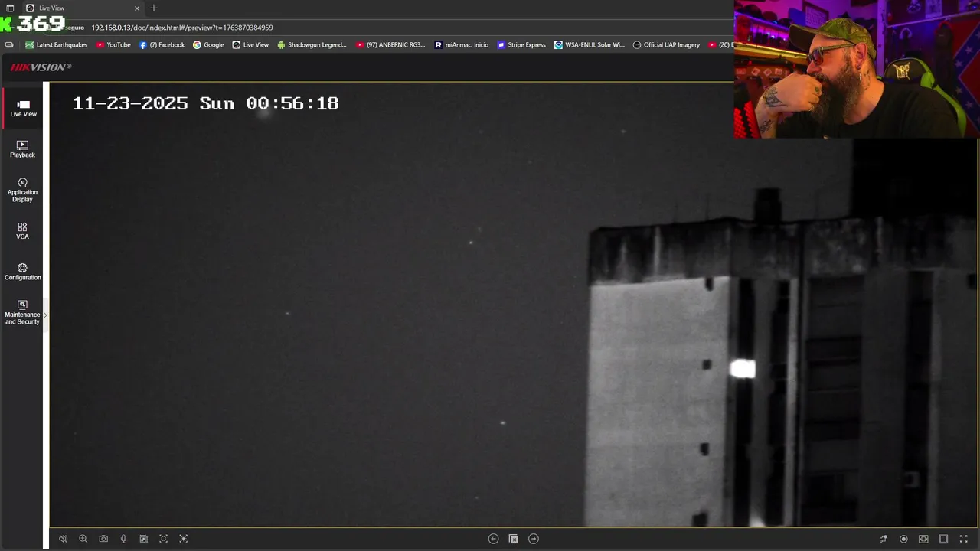Image resolution: width=980 pixels, height=551 pixels.
Task: Open the Configuration settings
Action: [x=22, y=272]
